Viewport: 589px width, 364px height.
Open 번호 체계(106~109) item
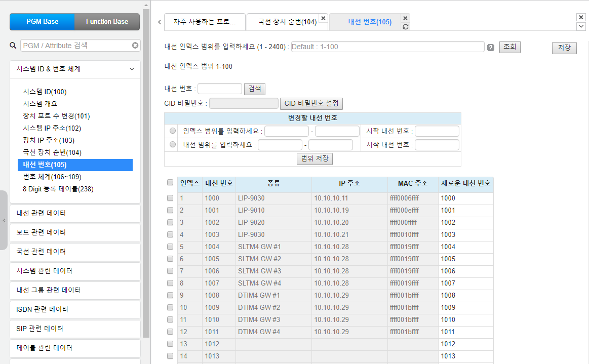52,177
